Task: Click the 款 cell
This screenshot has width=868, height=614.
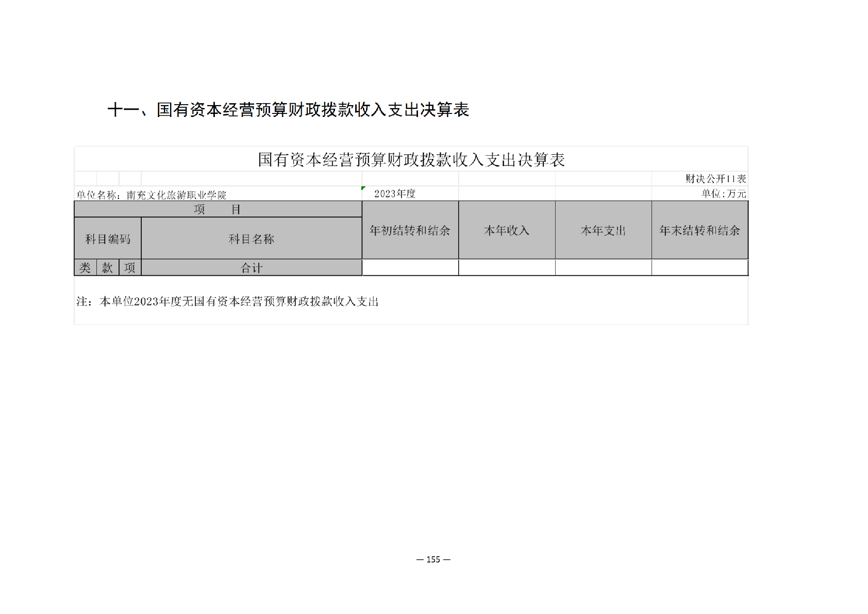Action: [x=108, y=268]
